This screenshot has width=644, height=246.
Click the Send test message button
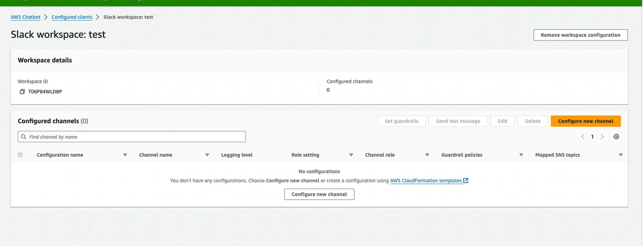(458, 121)
